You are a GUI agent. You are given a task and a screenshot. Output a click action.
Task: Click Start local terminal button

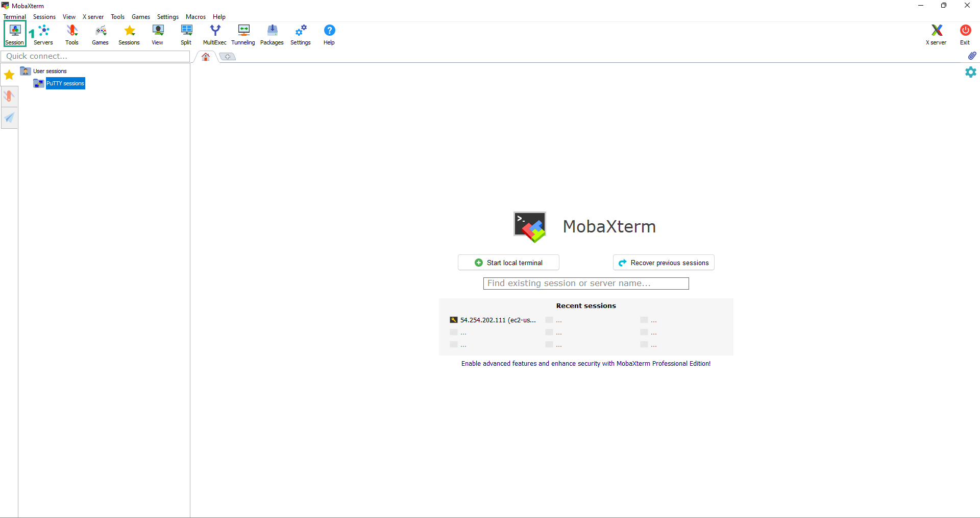(x=508, y=263)
